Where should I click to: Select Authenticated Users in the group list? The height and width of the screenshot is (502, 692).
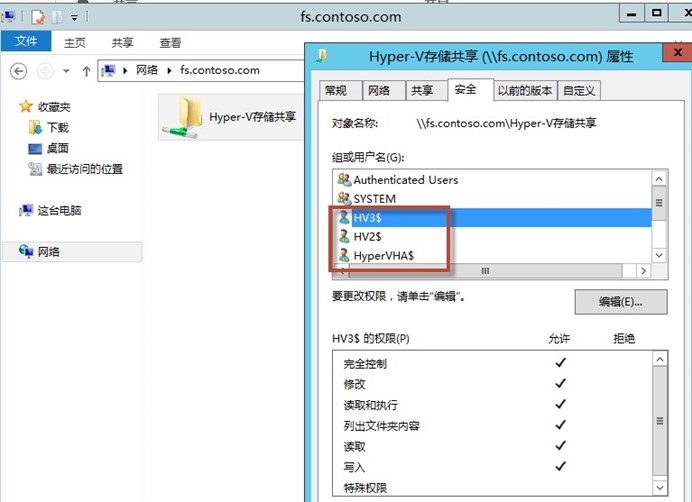492,180
